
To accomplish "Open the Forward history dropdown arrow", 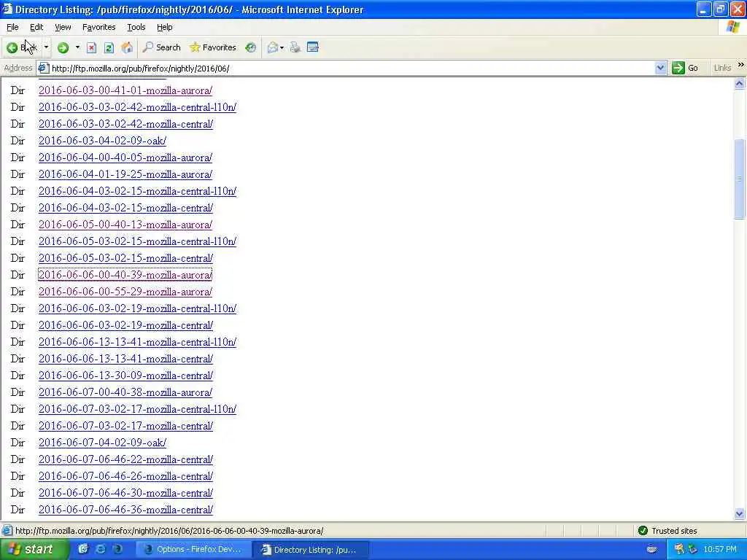I will 77,47.
